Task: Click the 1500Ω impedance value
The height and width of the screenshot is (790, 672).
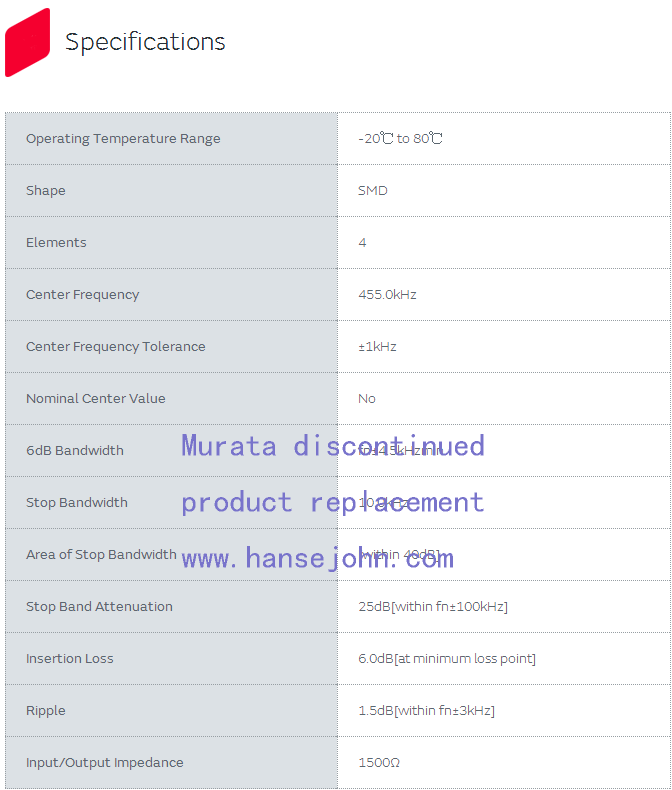Action: (x=379, y=763)
